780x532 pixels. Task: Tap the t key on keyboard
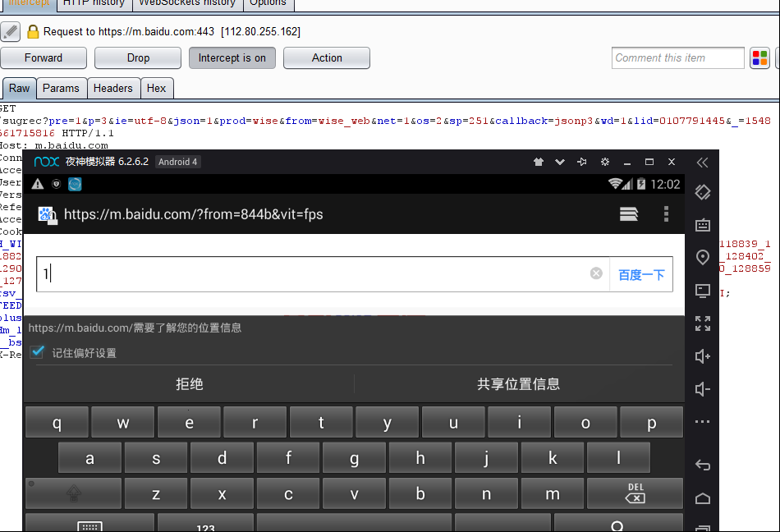pyautogui.click(x=321, y=422)
